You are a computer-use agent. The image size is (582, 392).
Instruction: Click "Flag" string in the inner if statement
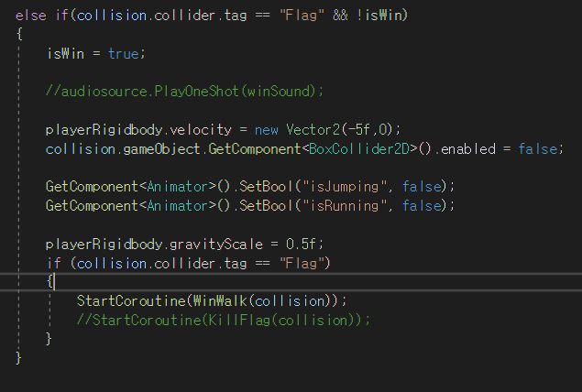(x=302, y=263)
